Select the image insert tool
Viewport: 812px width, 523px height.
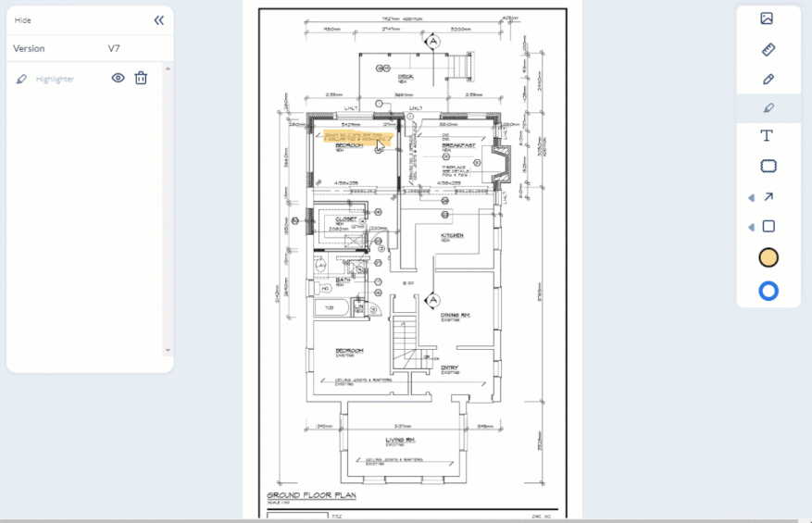pos(767,19)
